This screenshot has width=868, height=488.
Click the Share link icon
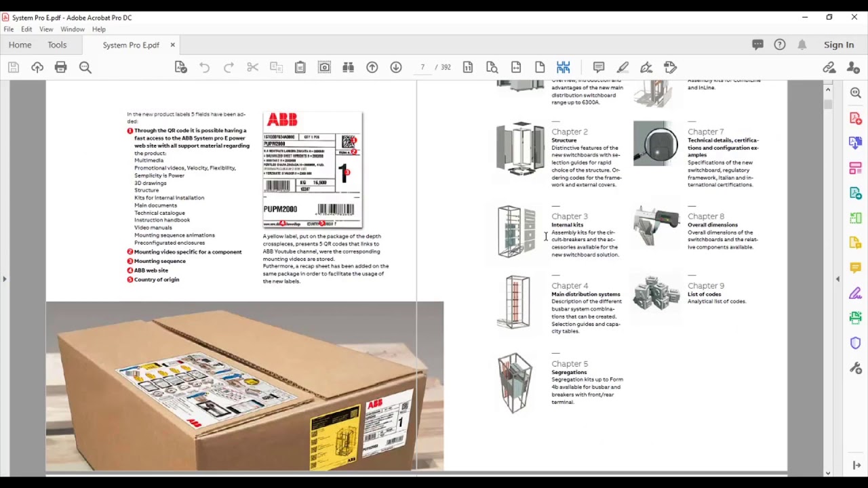pyautogui.click(x=829, y=67)
